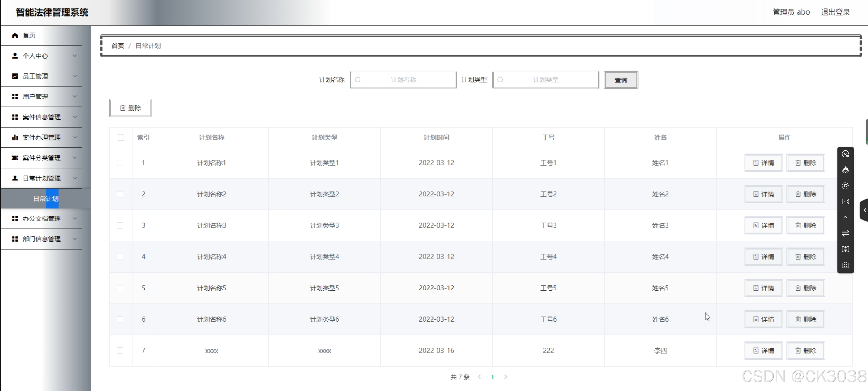Click the music note convert icon
This screenshot has width=868, height=391.
[x=845, y=186]
